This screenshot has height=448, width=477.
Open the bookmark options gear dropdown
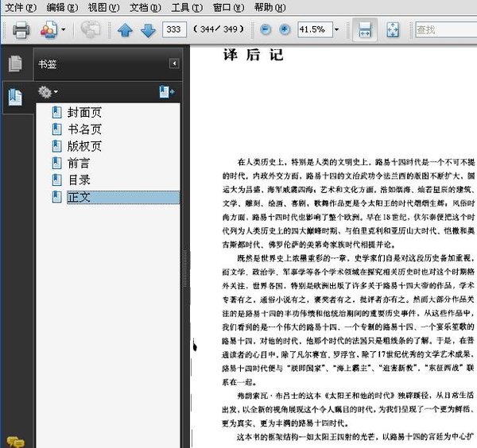click(48, 93)
